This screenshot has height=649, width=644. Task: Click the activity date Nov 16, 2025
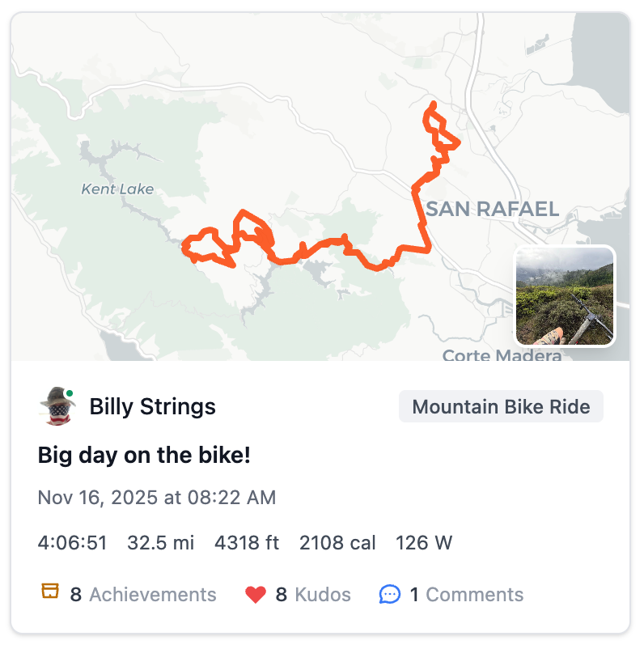pyautogui.click(x=157, y=497)
